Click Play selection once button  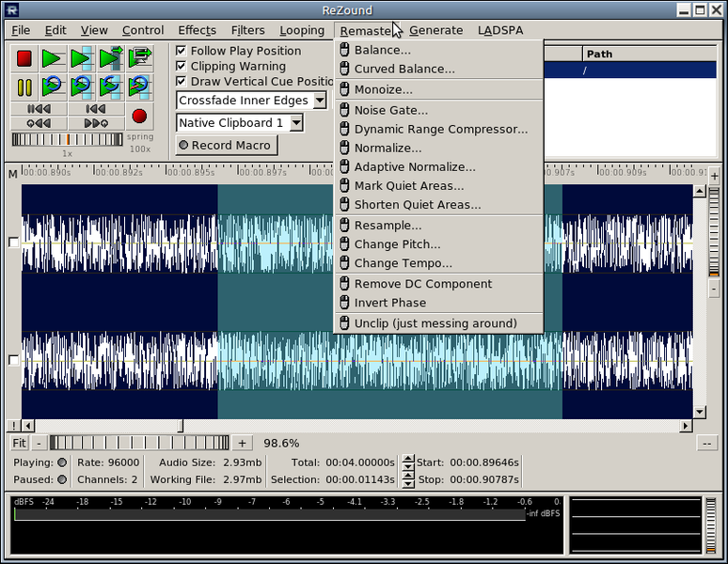coord(81,58)
